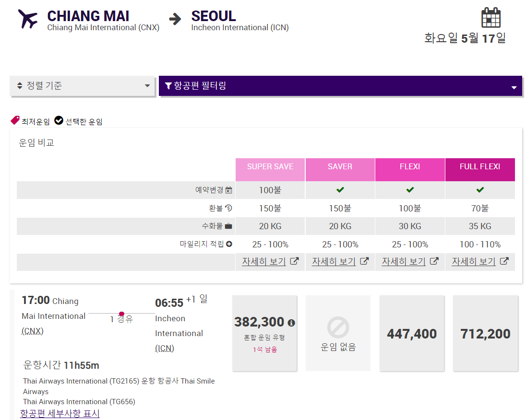Click the refund icon beside 환불
Viewport: 526px width, 420px height.
tap(229, 208)
